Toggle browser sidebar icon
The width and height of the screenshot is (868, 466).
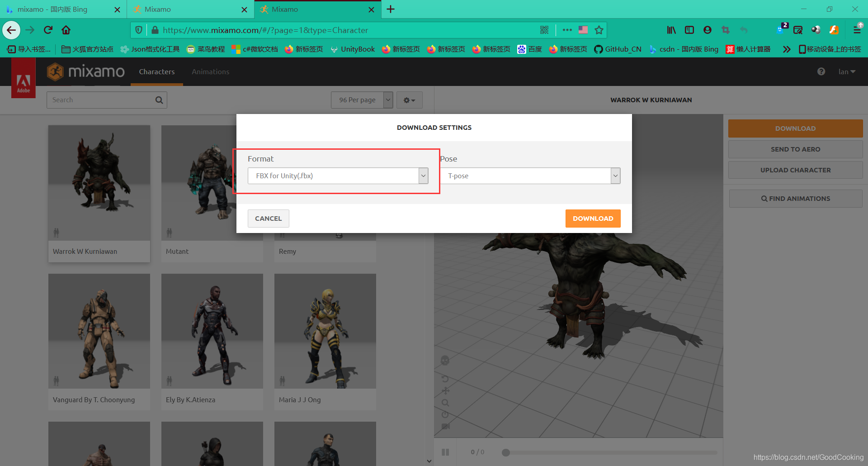coord(689,30)
